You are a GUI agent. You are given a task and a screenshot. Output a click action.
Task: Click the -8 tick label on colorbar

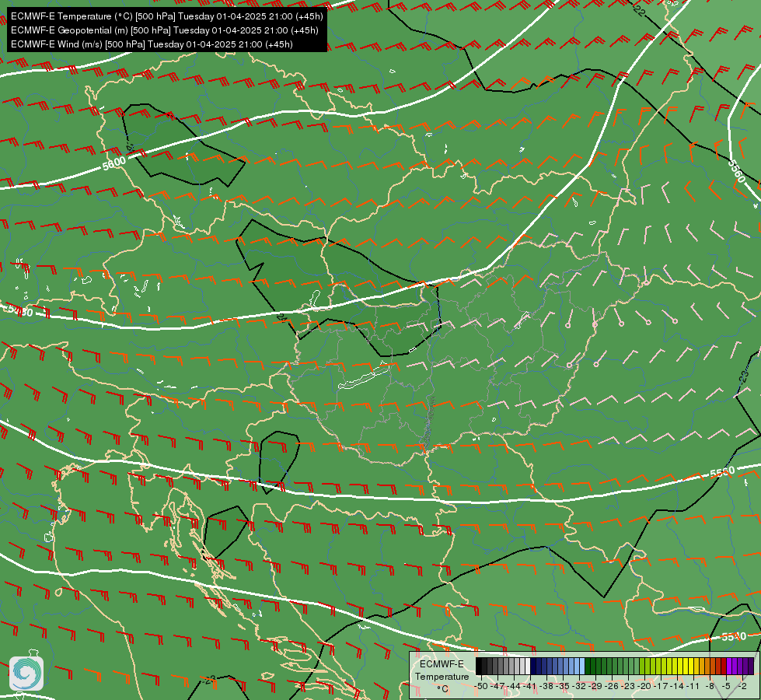tap(710, 686)
